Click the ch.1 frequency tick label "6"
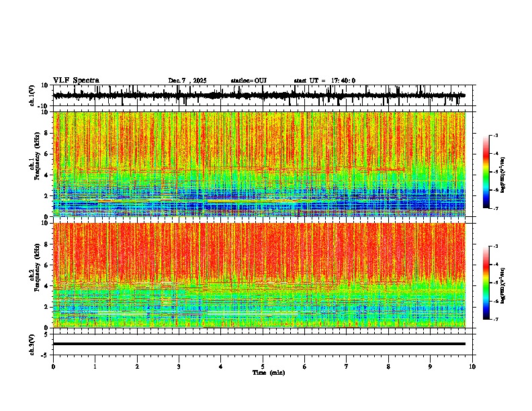This screenshot has width=532, height=411. click(x=46, y=154)
